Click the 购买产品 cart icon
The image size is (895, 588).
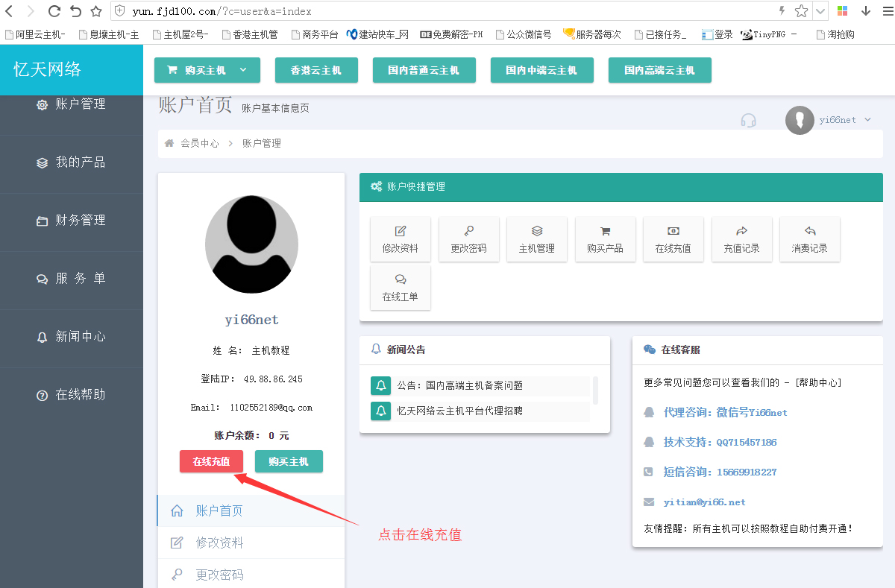click(x=605, y=238)
